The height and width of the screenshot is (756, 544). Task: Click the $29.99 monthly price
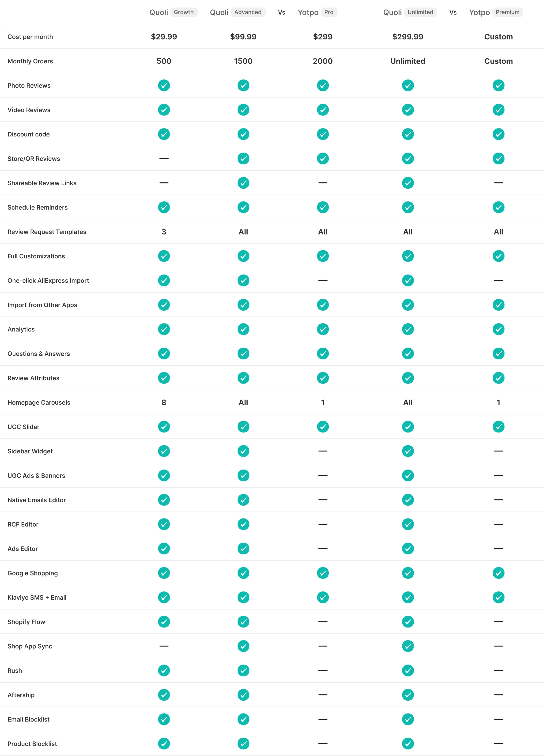coord(164,37)
